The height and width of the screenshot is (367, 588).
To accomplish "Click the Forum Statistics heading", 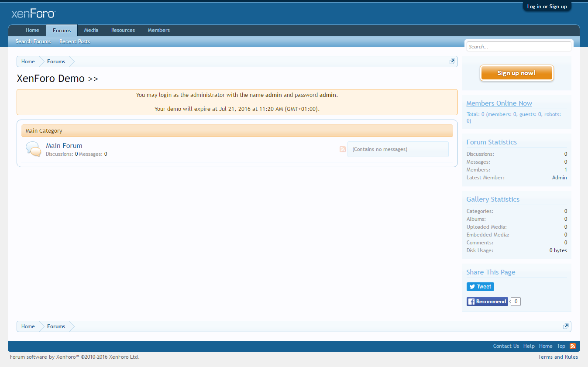I will point(492,142).
